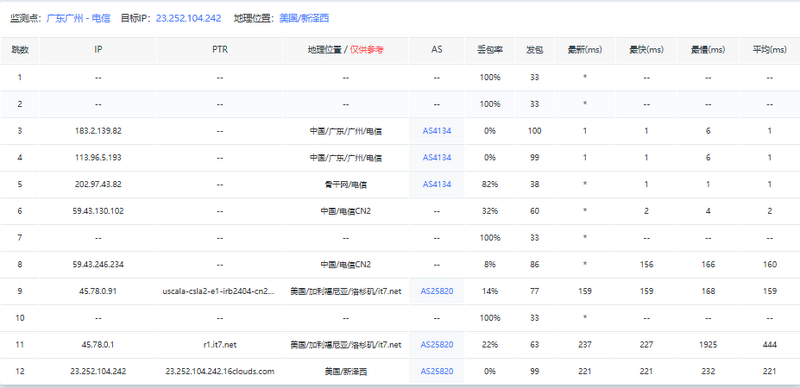800x388 pixels.
Task: Click 22% packet loss cell
Action: (489, 345)
